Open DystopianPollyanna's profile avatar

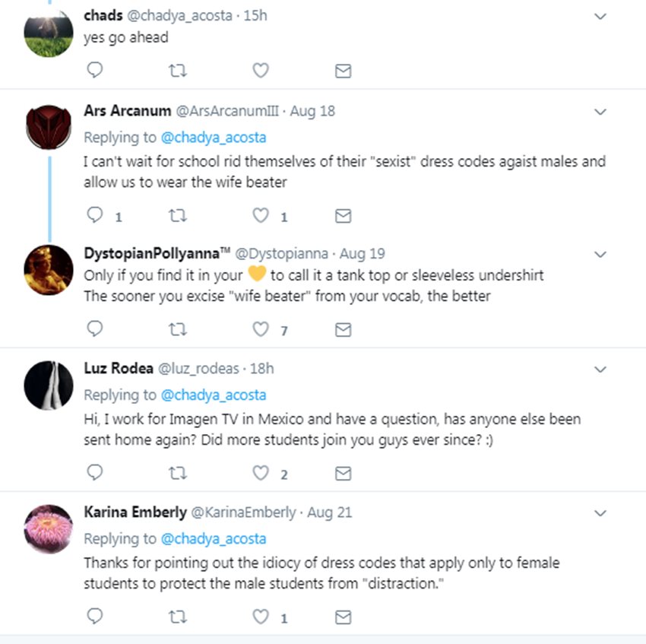pos(49,271)
